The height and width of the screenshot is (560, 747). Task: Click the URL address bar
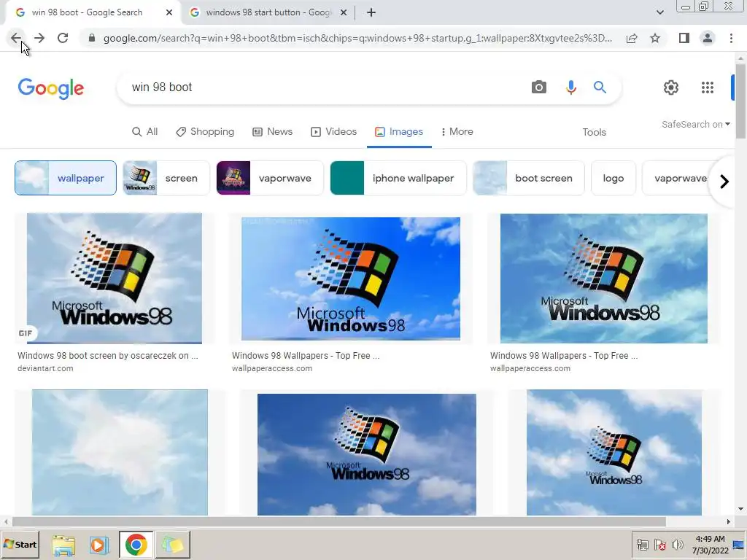pos(357,38)
